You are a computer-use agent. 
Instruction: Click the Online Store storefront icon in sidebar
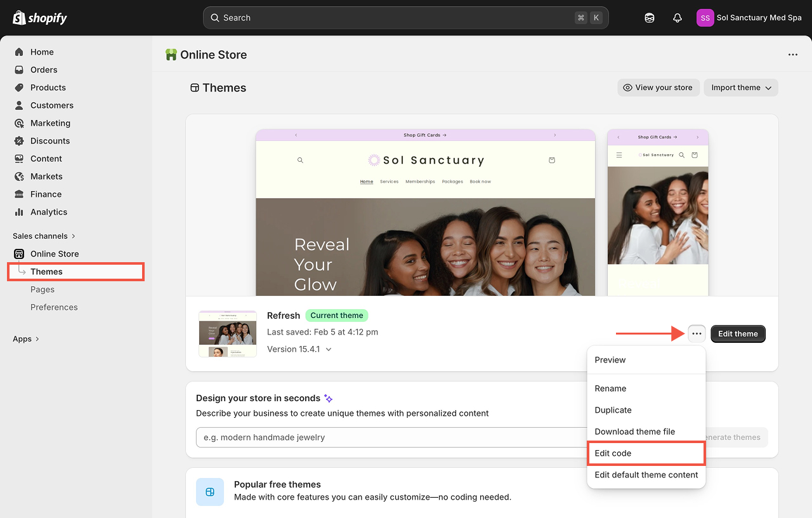tap(19, 254)
